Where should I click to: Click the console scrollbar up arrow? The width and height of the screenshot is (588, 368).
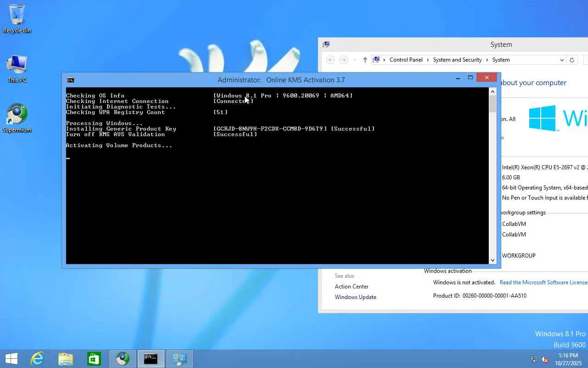pos(493,91)
